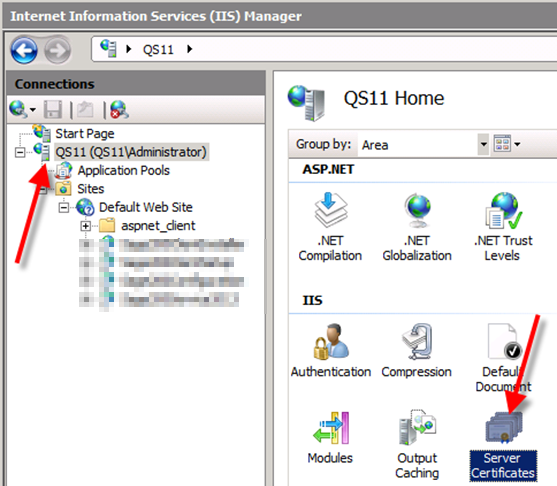
Task: Open the Authentication feature
Action: pos(331,350)
